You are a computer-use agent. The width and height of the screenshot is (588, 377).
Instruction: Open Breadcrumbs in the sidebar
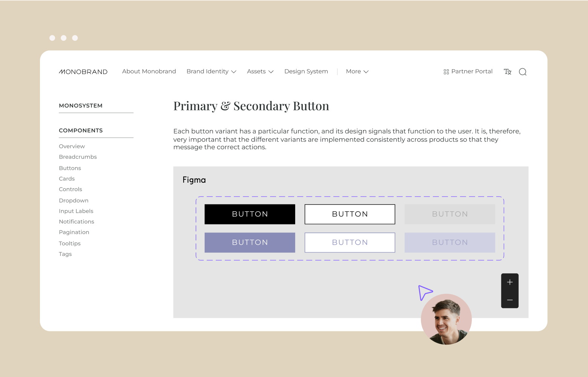[78, 157]
